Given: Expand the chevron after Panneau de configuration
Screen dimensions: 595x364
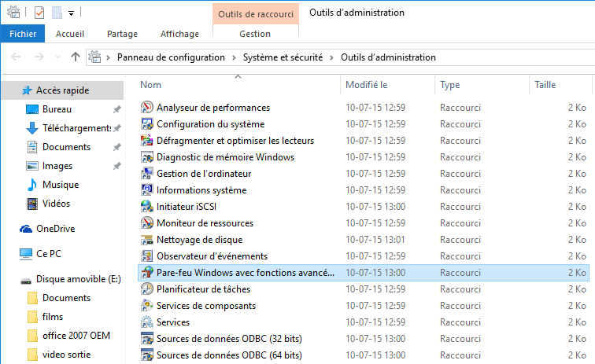Looking at the screenshot, I should (234, 57).
